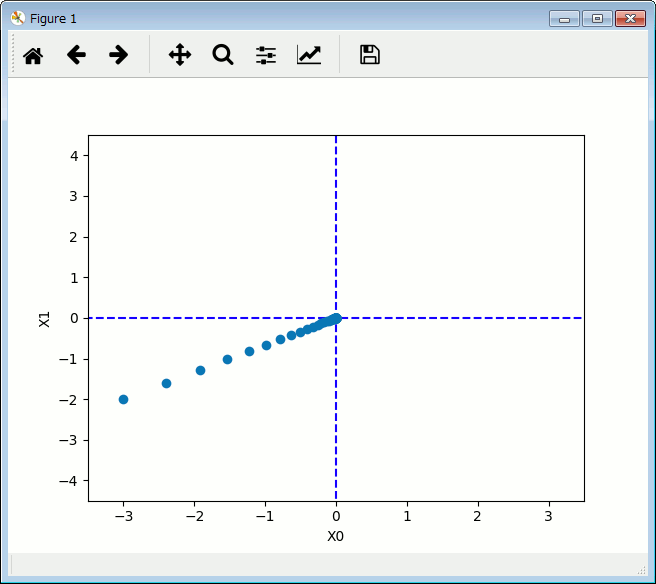Screen dimensions: 656x584
Task: Open Configure subplots sliders dialog
Action: (266, 55)
